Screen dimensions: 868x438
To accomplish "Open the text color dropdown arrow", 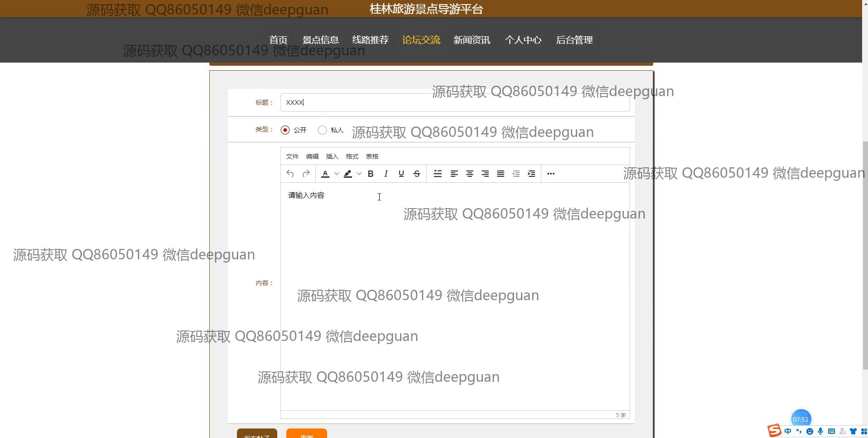I will [337, 174].
